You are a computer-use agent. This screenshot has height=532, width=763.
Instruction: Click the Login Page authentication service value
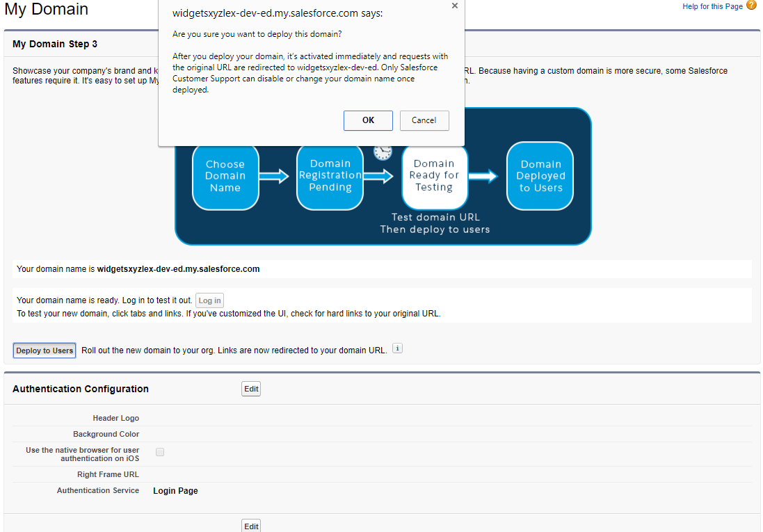(x=176, y=491)
